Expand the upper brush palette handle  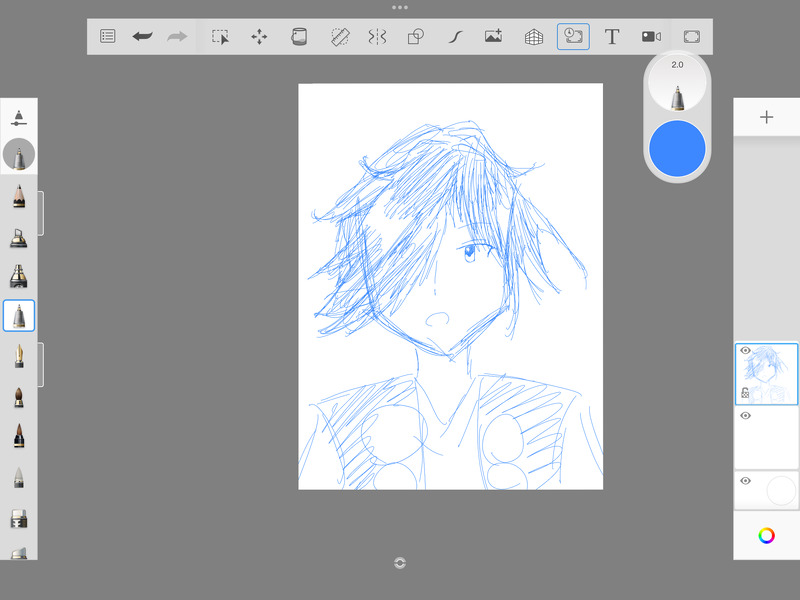point(41,214)
